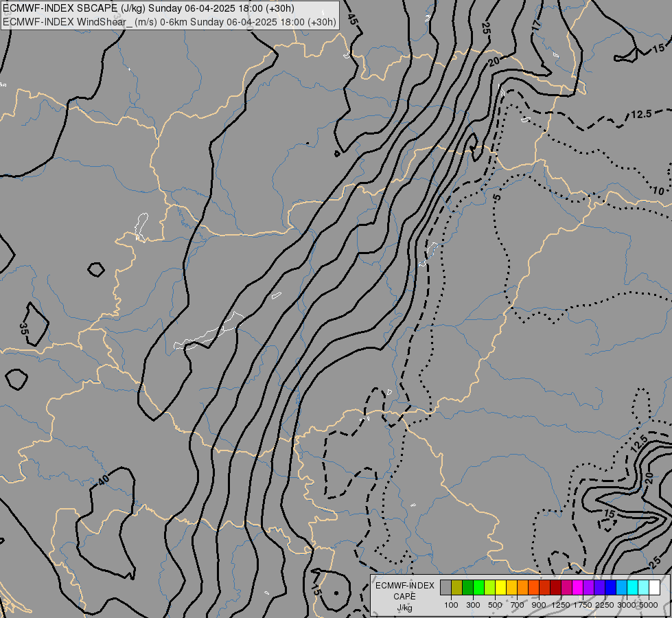Viewport: 672px width, 618px height.
Task: Pick the pink-magenta swatch after 1250
Action: coord(566,588)
